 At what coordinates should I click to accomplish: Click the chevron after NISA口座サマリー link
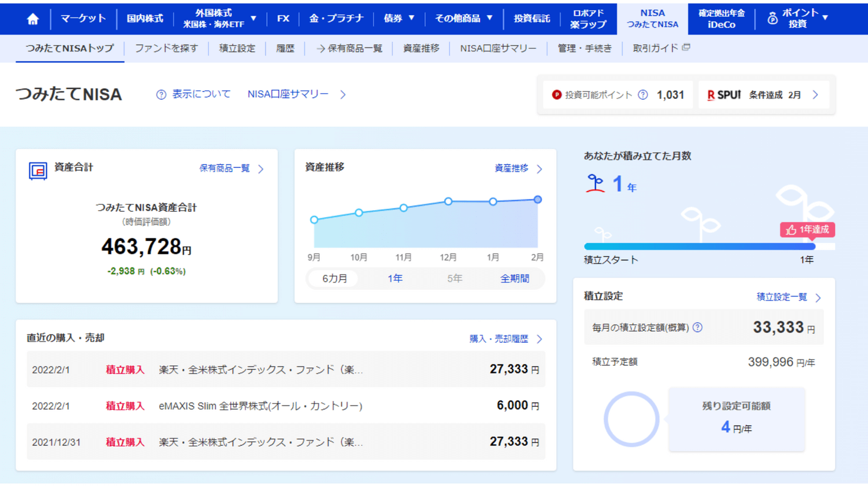point(343,94)
